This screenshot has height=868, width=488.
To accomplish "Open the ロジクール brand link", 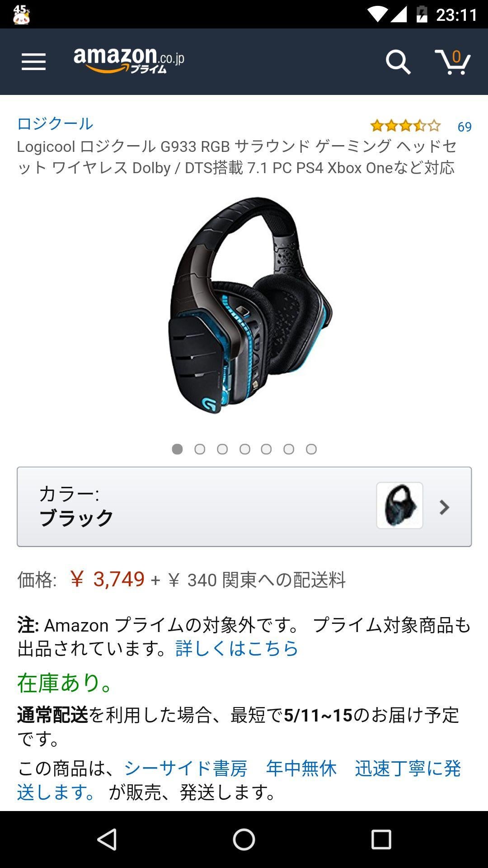I will tap(55, 123).
